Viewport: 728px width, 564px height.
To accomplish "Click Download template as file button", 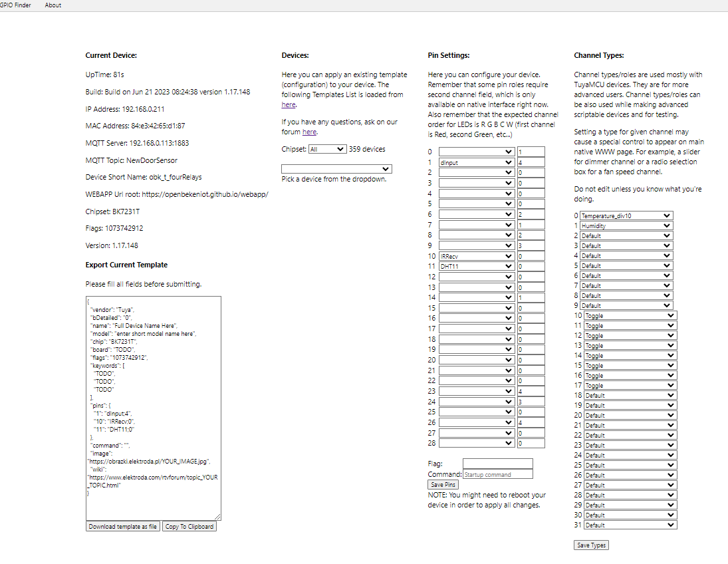I will [123, 526].
